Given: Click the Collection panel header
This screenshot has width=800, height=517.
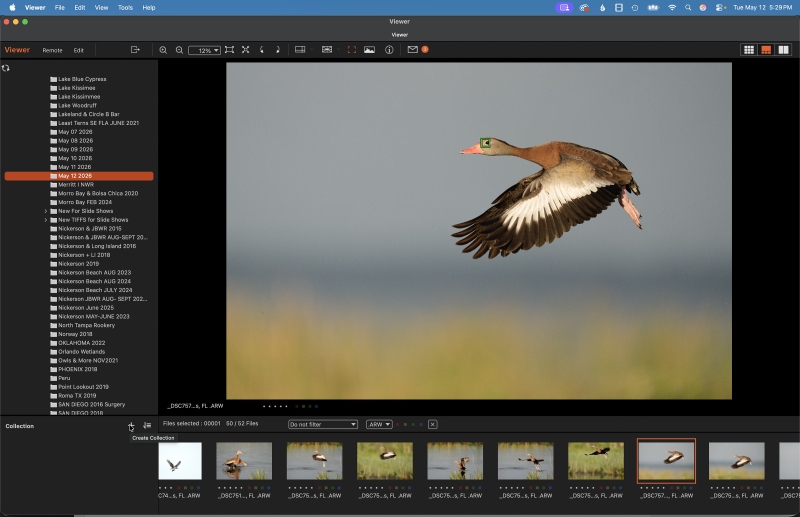Looking at the screenshot, I should pyautogui.click(x=19, y=426).
